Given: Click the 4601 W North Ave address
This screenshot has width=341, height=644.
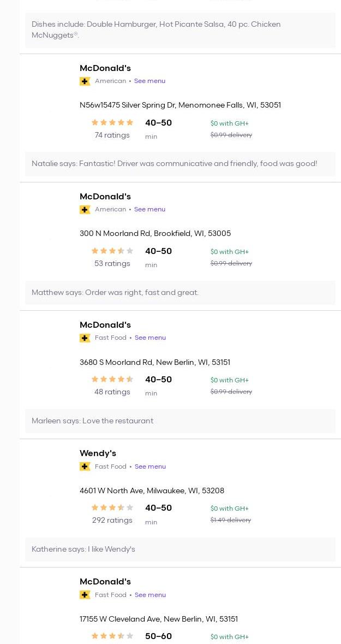Looking at the screenshot, I should coord(152,491).
